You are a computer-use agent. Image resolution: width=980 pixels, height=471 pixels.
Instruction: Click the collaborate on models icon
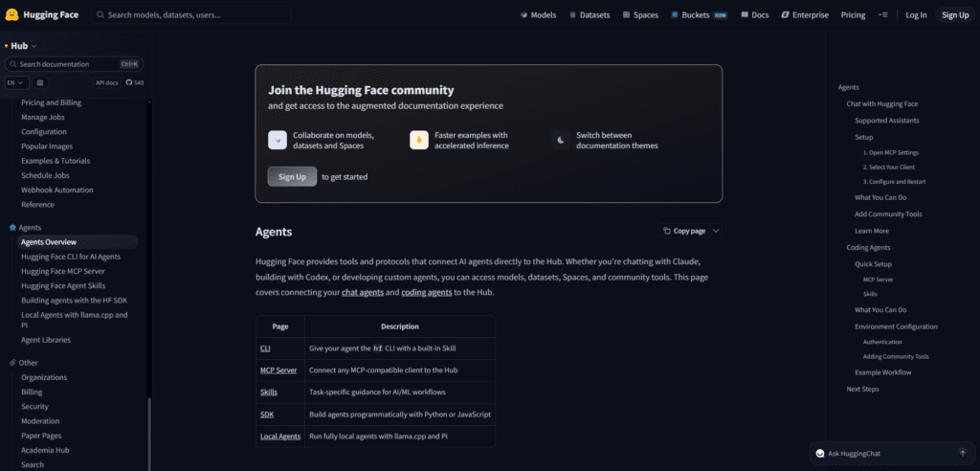coord(278,140)
